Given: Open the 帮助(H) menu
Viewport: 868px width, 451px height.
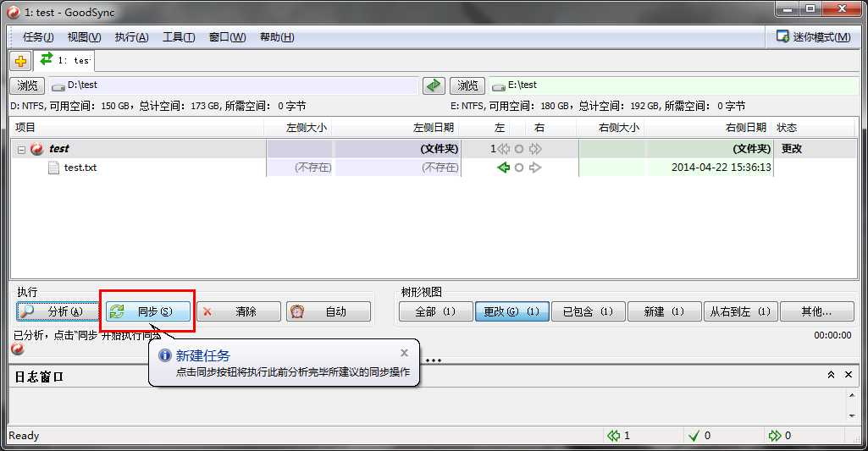Looking at the screenshot, I should click(277, 37).
